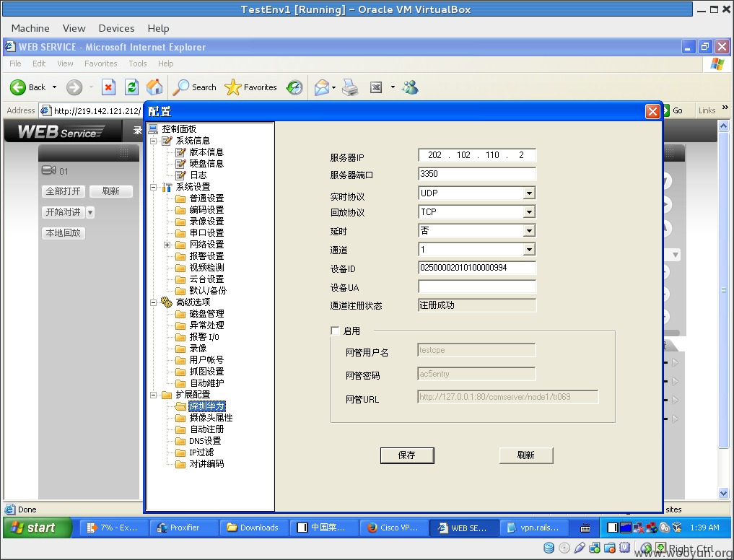Screen dimensions: 734x560
Task: Select 用户帐号 in the tree
Action: [206, 359]
